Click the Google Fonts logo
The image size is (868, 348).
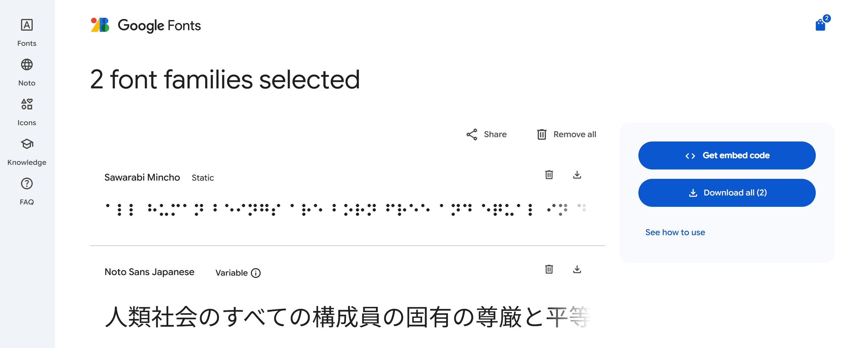[x=146, y=25]
